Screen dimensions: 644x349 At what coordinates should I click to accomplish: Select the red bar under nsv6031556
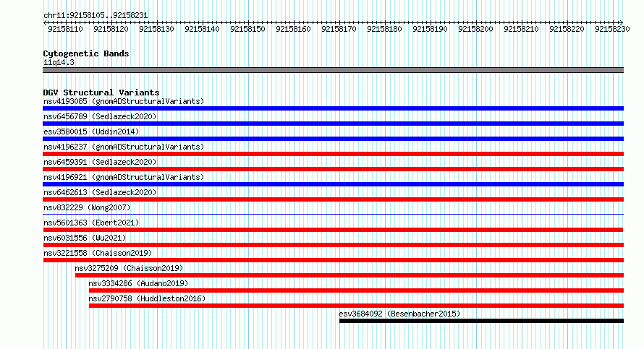[x=333, y=245]
